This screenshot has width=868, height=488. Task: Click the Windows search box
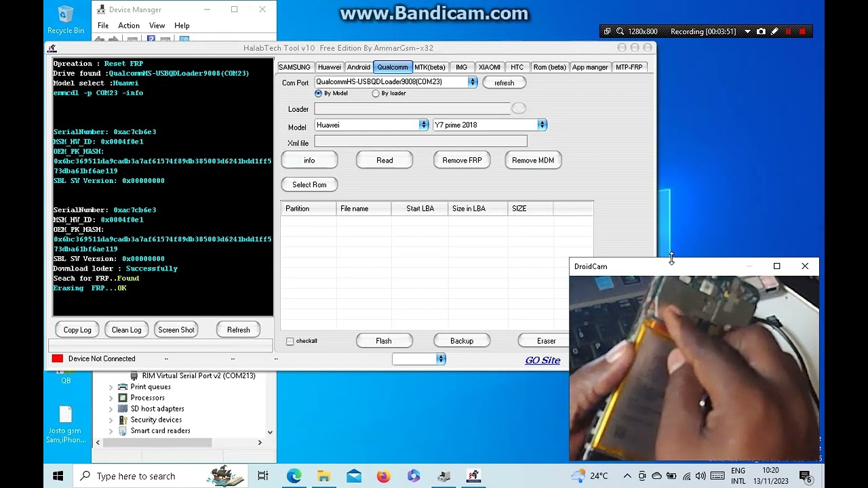[x=159, y=476]
